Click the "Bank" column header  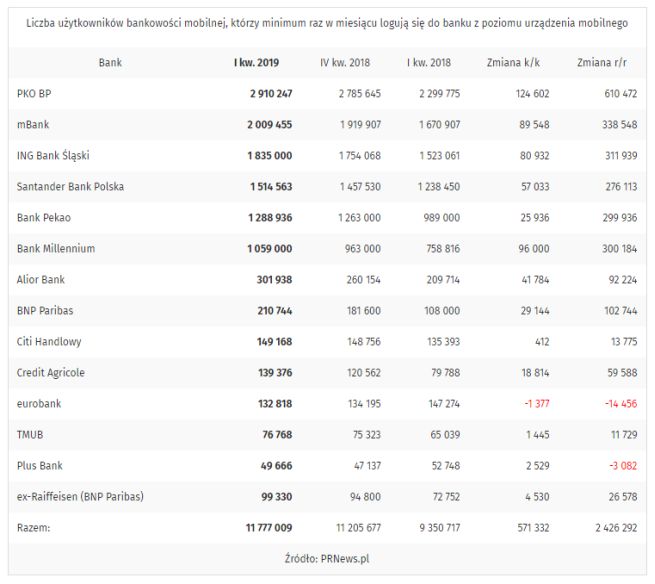click(x=110, y=62)
